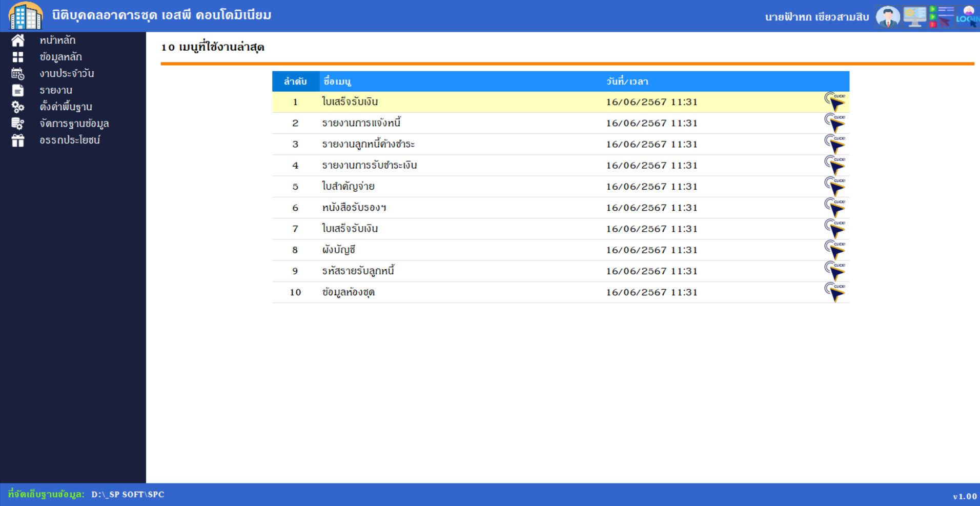Click the LOGIN icon
Image resolution: width=980 pixels, height=506 pixels.
click(968, 16)
